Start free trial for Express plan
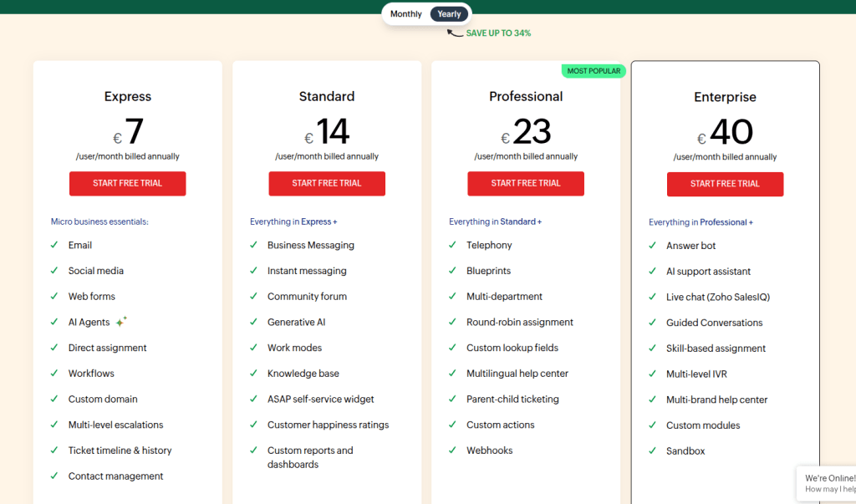Viewport: 856px width, 504px height. pyautogui.click(x=128, y=184)
